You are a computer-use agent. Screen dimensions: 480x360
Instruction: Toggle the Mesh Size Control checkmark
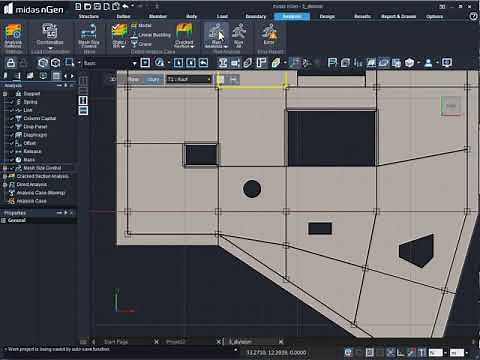[12, 168]
